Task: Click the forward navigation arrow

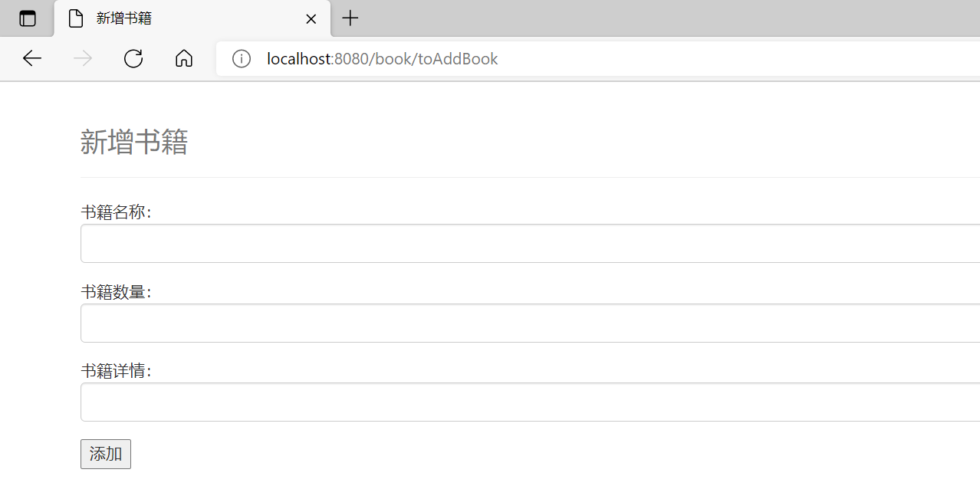Action: [83, 58]
